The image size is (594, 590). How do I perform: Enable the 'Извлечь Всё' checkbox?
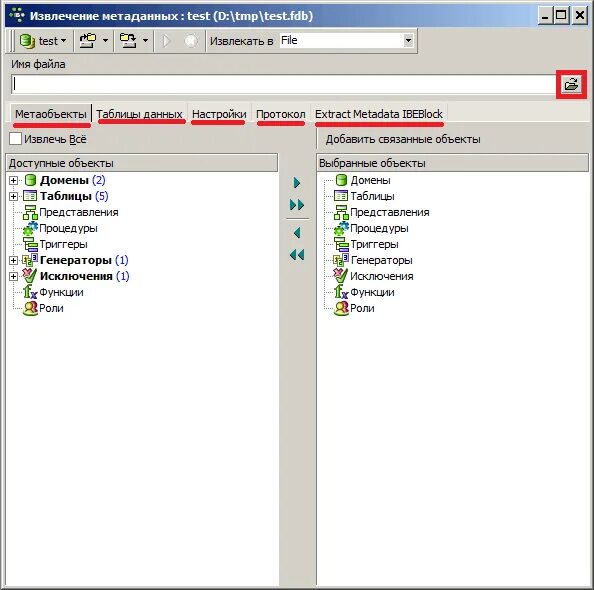[x=16, y=139]
